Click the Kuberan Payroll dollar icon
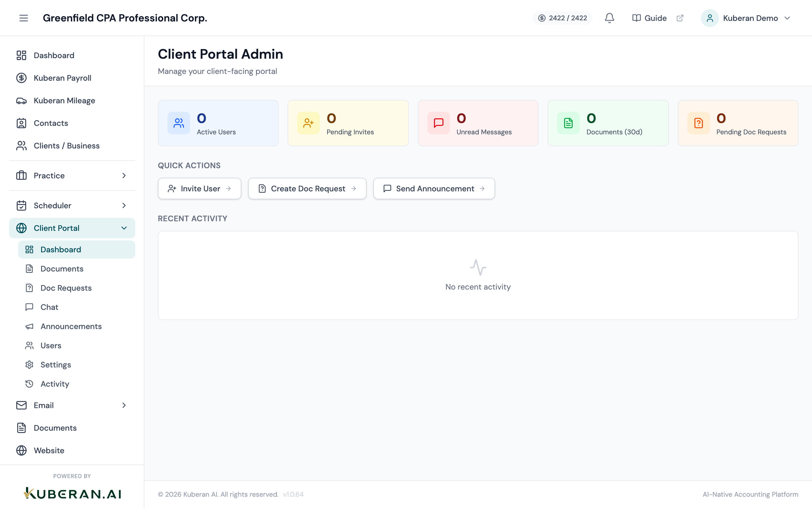 [x=21, y=78]
